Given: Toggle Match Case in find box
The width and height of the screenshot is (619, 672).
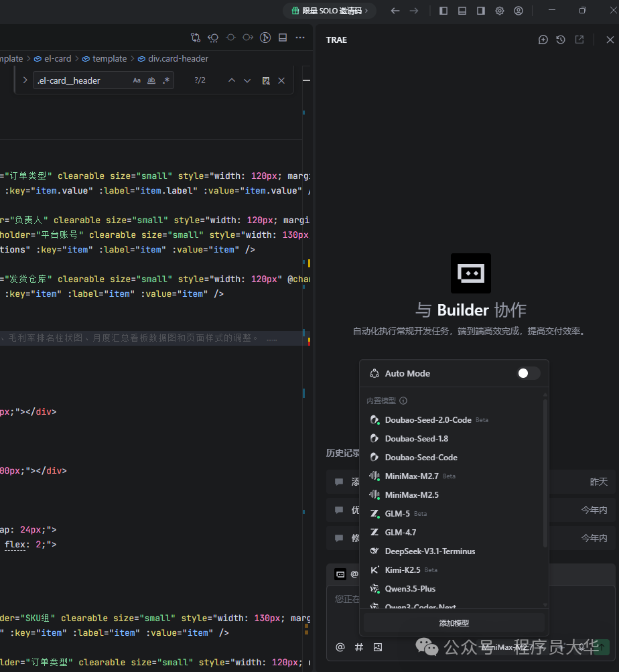Looking at the screenshot, I should click(x=137, y=80).
